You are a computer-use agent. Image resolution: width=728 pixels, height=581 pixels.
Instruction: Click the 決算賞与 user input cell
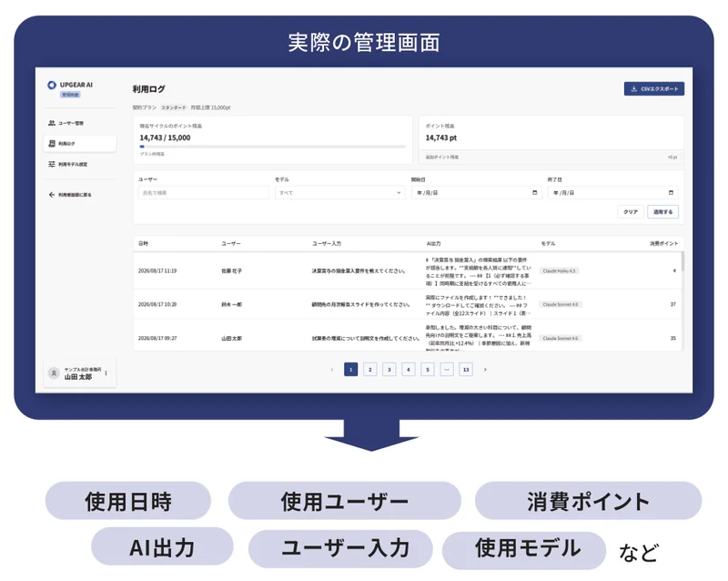pos(359,270)
